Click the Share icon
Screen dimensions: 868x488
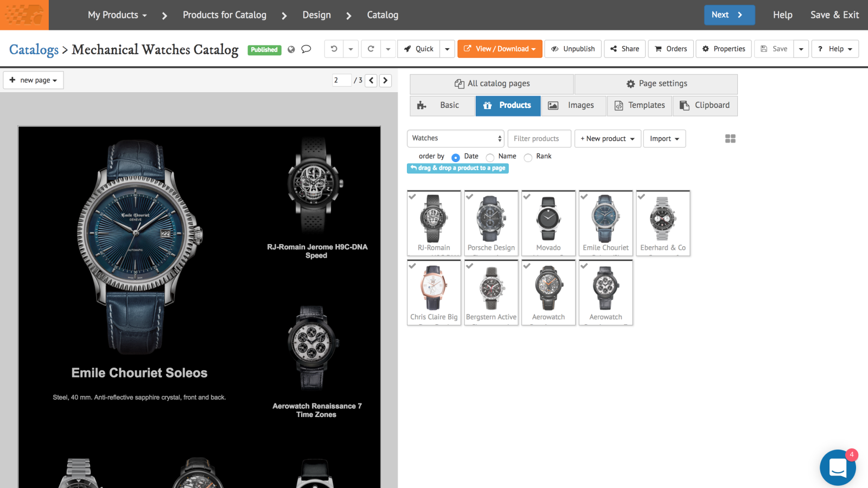point(624,49)
